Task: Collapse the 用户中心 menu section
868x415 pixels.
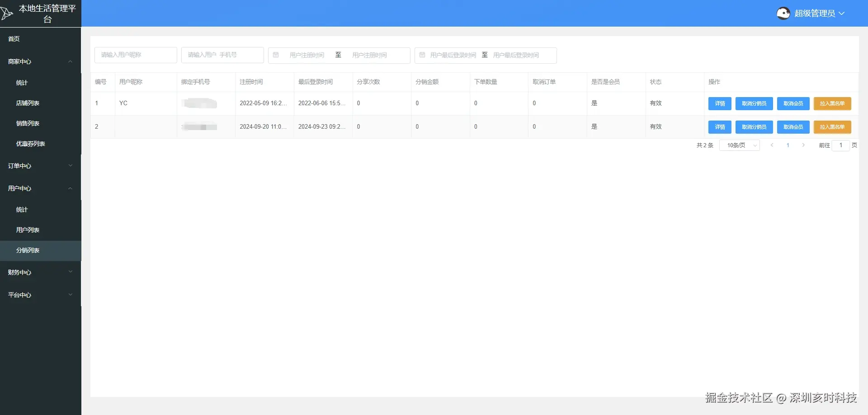Action: click(x=40, y=188)
